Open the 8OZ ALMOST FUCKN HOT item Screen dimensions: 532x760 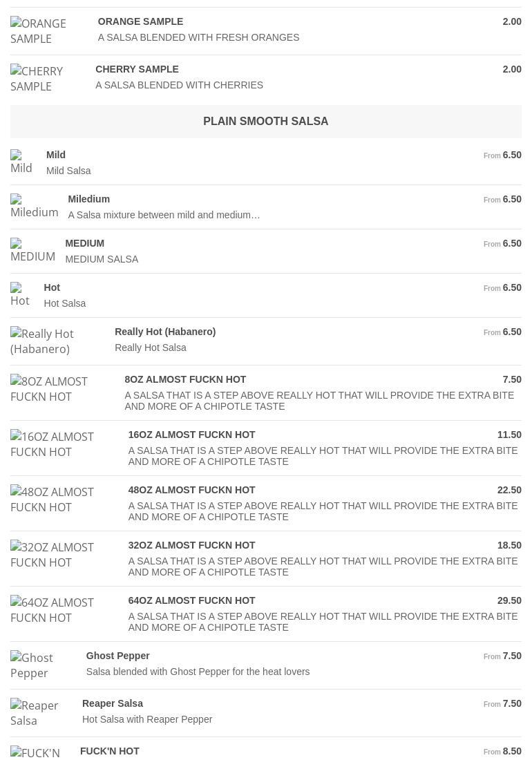tap(185, 379)
